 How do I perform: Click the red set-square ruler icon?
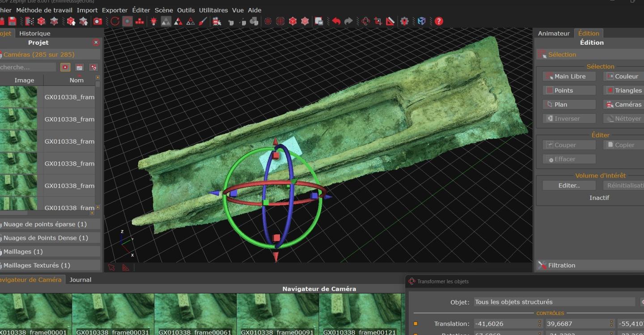tap(390, 21)
